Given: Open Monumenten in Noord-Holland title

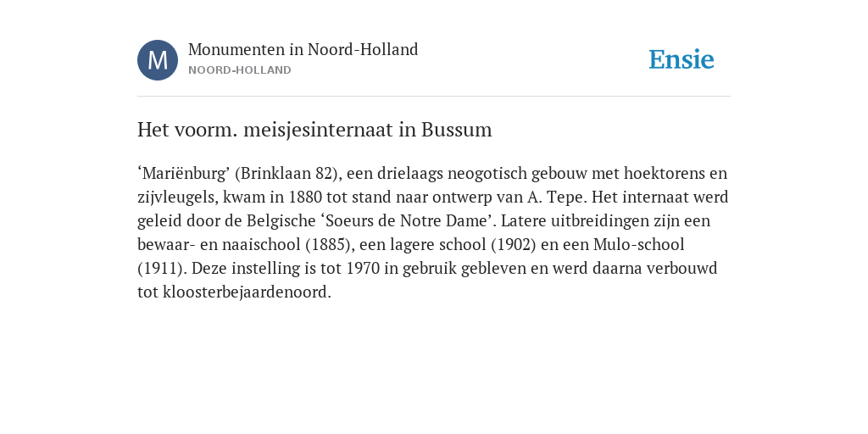Looking at the screenshot, I should 303,50.
